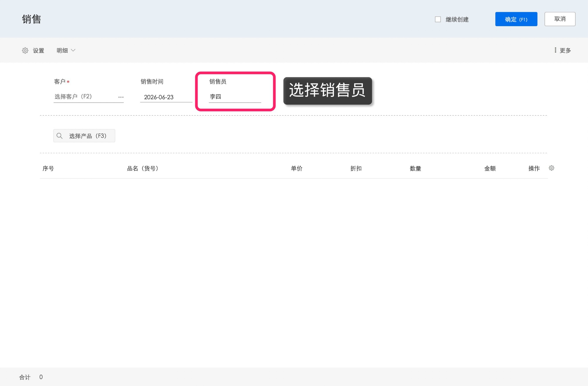588x386 pixels.
Task: Confirm with the 确定 (F1) button
Action: point(516,19)
